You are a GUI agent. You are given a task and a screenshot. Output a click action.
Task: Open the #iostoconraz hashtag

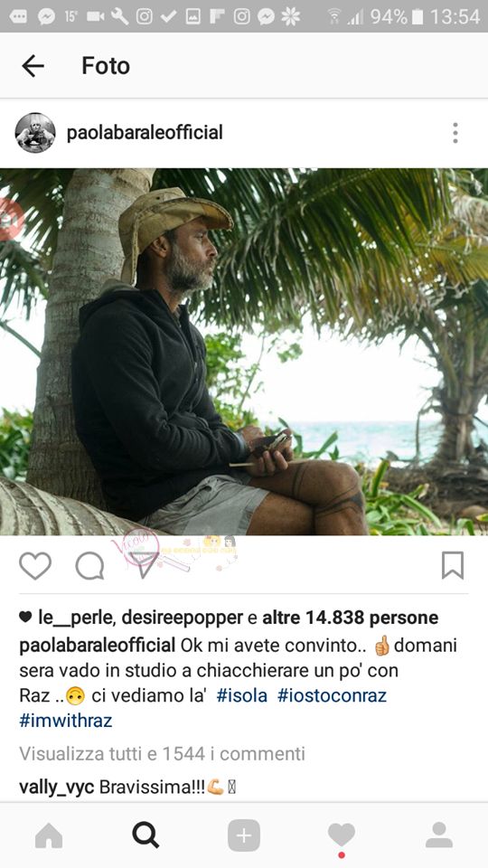(332, 695)
